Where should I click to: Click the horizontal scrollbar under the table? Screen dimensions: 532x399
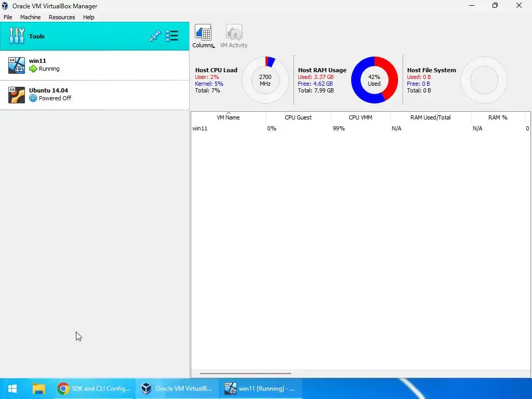[x=246, y=374]
